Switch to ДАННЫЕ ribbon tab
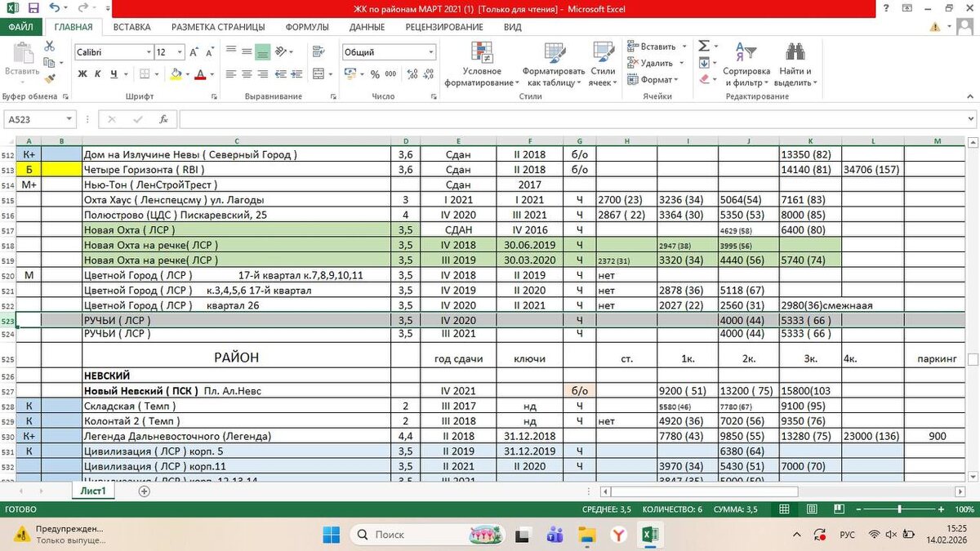This screenshot has height=551, width=980. [367, 27]
